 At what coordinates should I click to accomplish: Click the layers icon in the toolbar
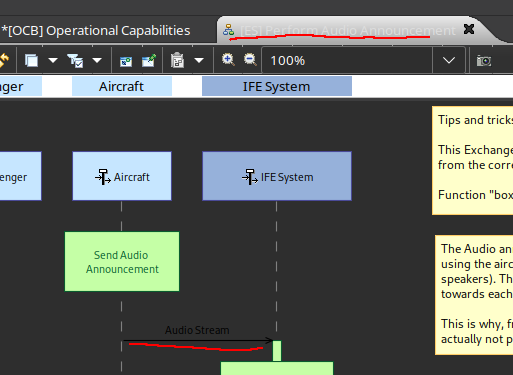(31, 61)
